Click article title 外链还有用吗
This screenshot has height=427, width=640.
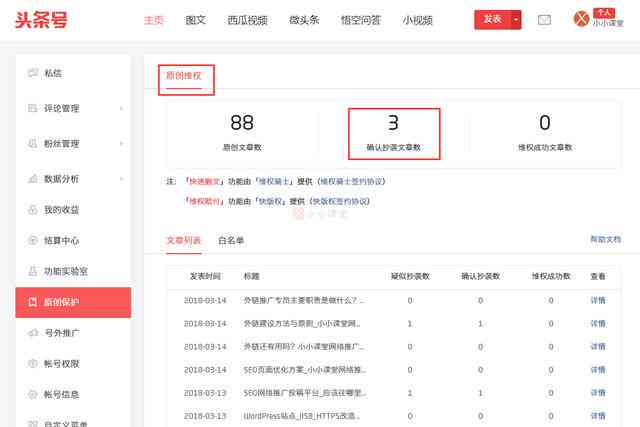(304, 347)
